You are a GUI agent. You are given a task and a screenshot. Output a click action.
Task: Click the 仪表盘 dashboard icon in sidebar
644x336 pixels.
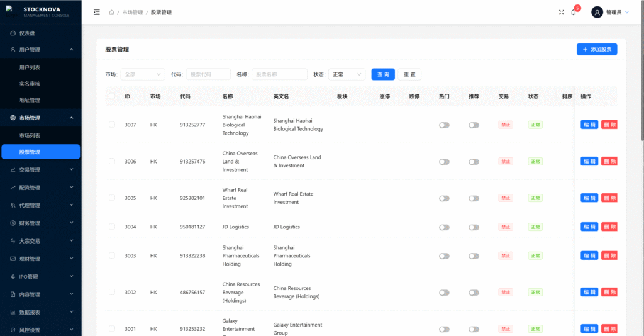pyautogui.click(x=13, y=33)
